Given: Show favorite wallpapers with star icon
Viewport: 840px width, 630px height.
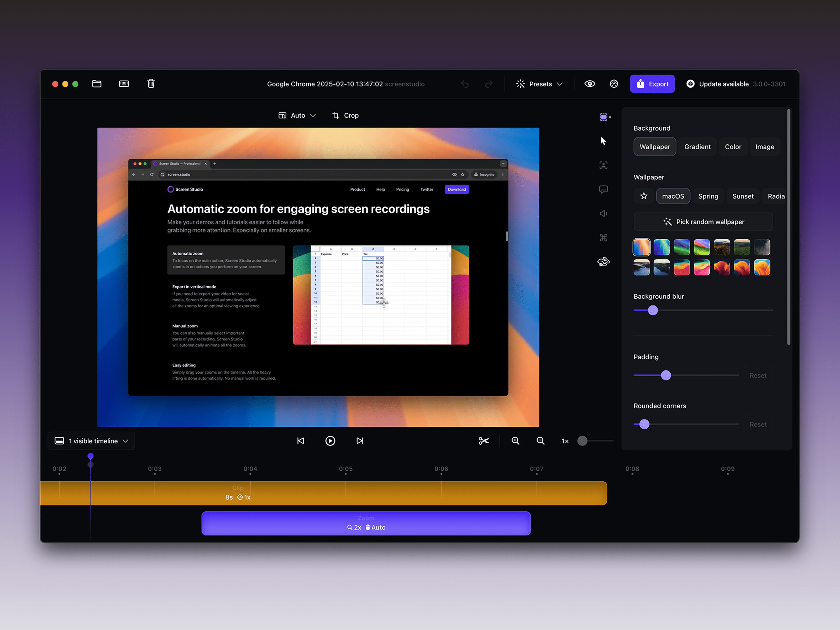Looking at the screenshot, I should 644,196.
